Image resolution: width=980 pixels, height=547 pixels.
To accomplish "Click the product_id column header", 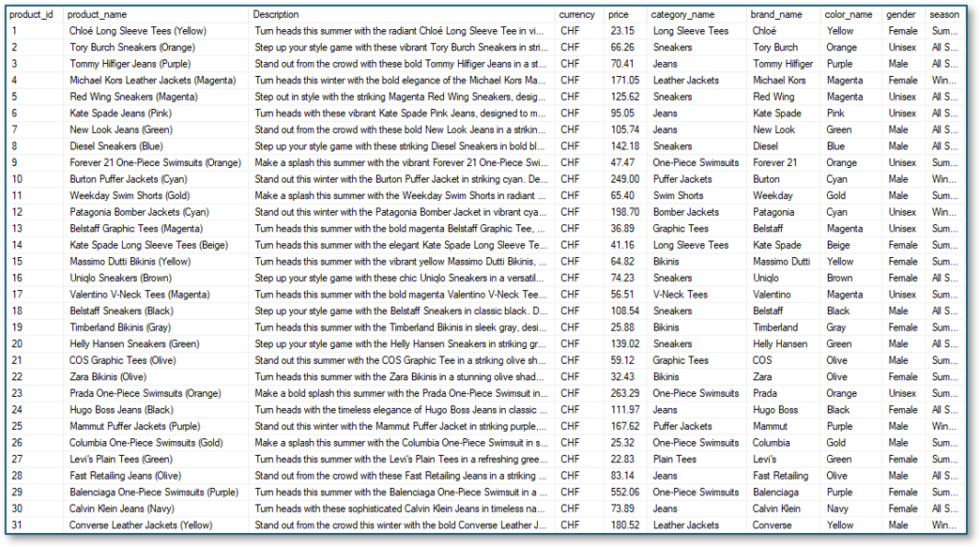I will (31, 14).
